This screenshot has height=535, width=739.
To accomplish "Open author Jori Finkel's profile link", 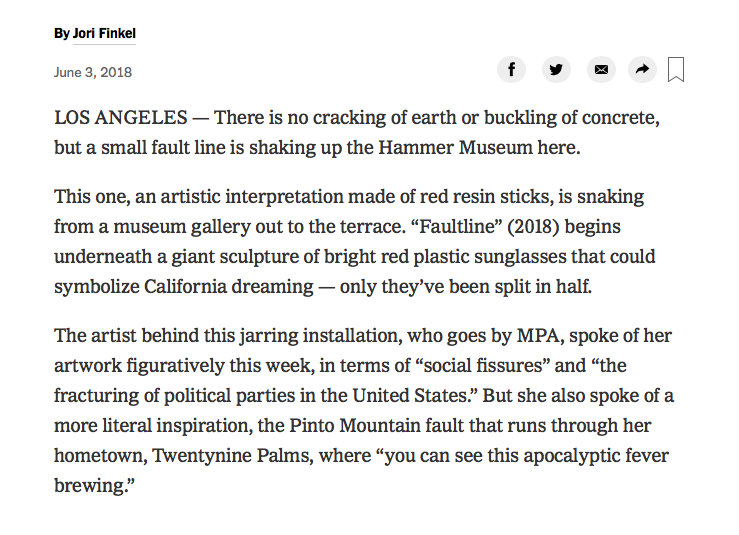I will coord(104,34).
